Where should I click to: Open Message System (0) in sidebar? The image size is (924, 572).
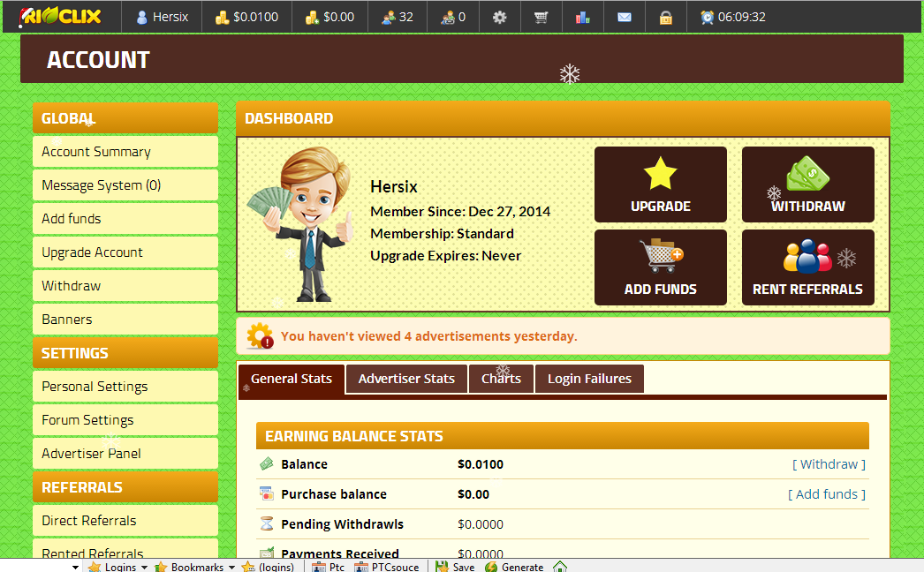125,185
